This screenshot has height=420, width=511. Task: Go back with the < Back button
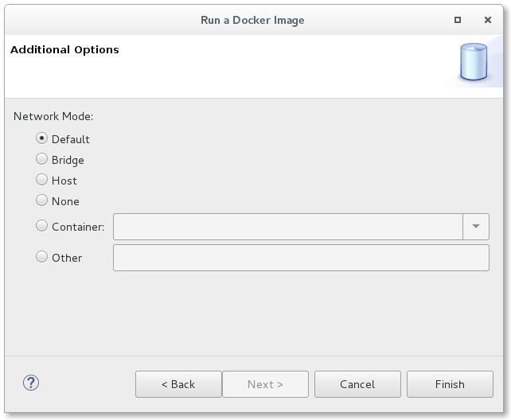pyautogui.click(x=178, y=384)
